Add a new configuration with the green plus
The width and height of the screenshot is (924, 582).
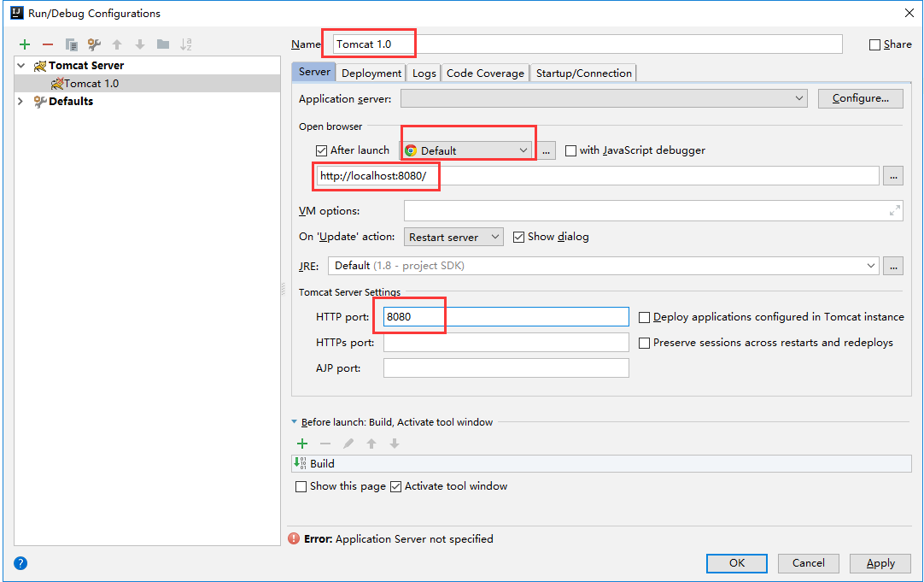(x=25, y=44)
